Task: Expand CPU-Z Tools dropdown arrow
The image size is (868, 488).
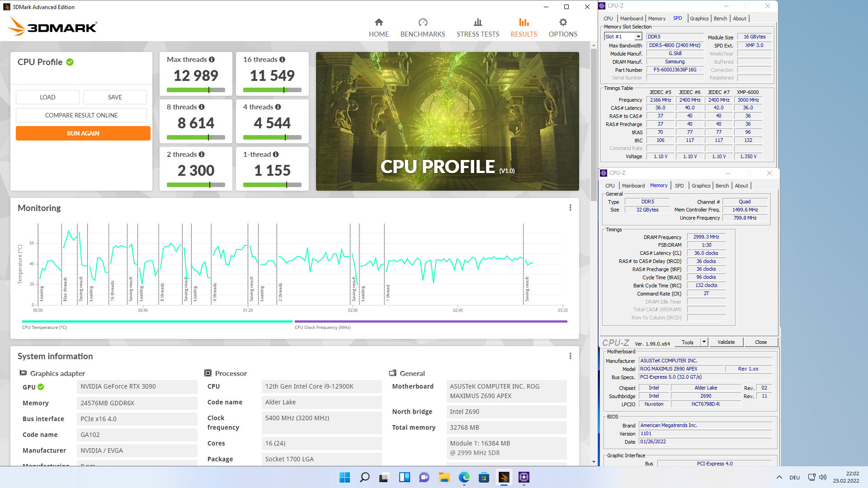Action: [x=704, y=342]
